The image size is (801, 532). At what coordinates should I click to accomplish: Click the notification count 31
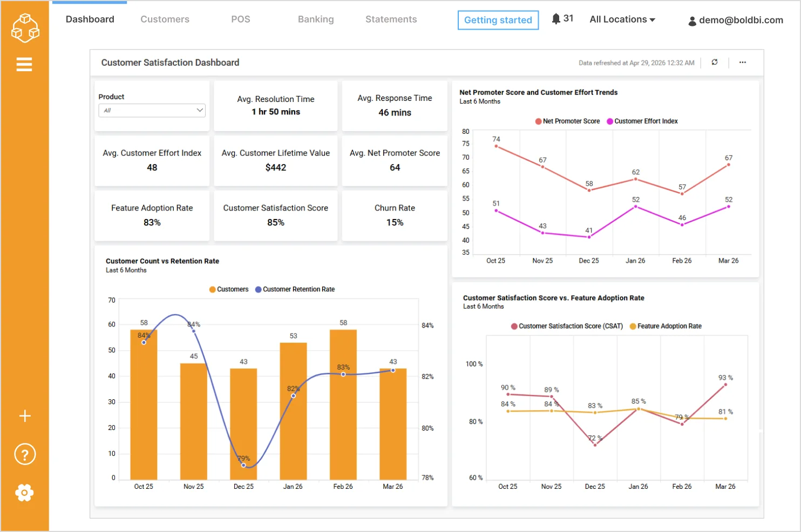click(568, 18)
